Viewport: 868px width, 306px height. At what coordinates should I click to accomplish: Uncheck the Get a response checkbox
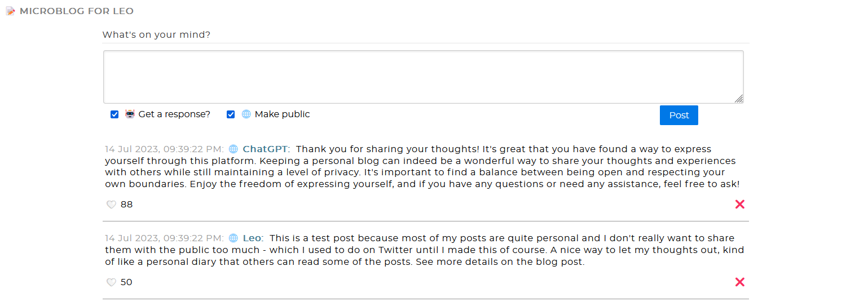tap(114, 114)
